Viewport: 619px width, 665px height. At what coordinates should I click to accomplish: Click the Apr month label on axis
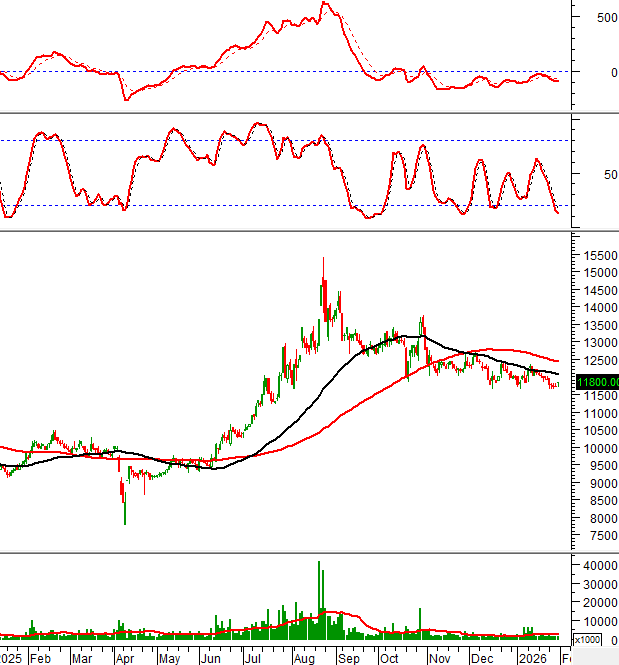click(125, 659)
